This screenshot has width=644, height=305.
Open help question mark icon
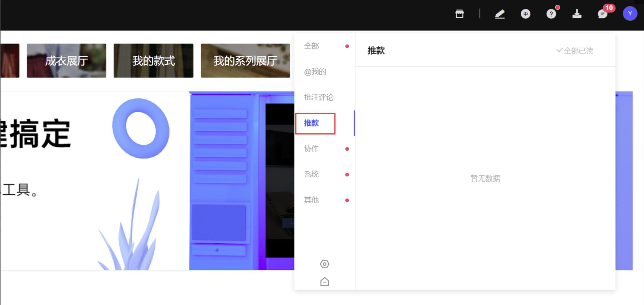pyautogui.click(x=551, y=14)
